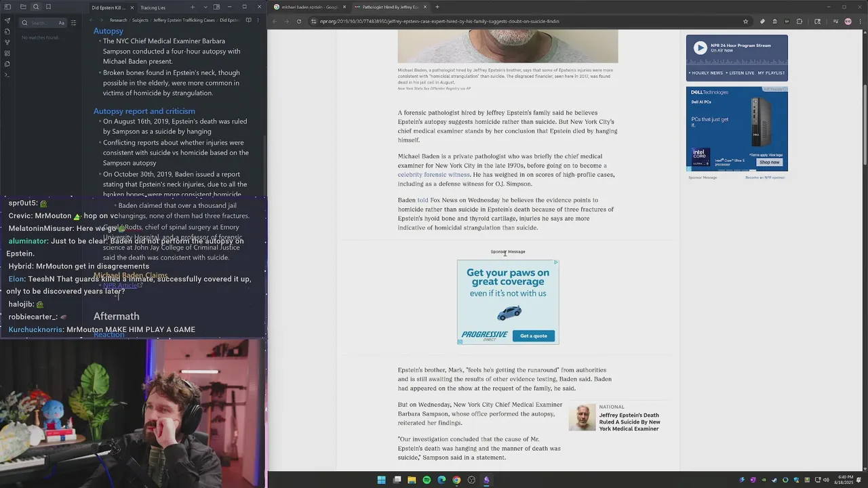
Task: Click the Aftermath heading in the note
Action: click(x=117, y=317)
